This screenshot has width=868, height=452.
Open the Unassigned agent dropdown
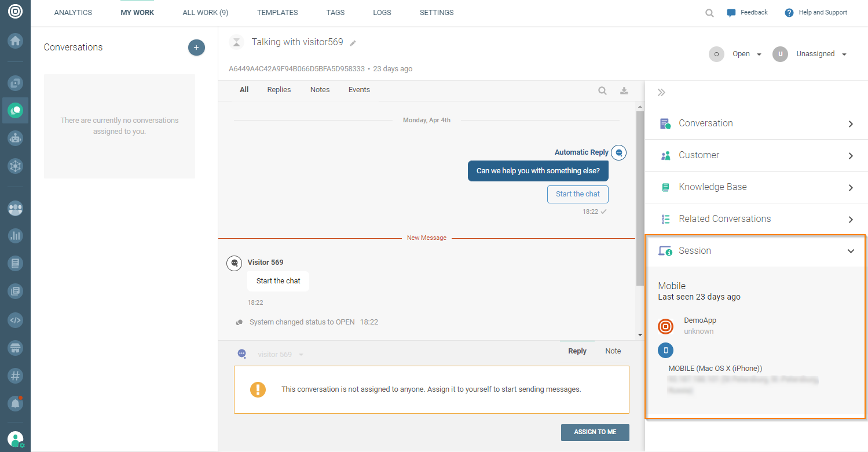[x=821, y=54]
